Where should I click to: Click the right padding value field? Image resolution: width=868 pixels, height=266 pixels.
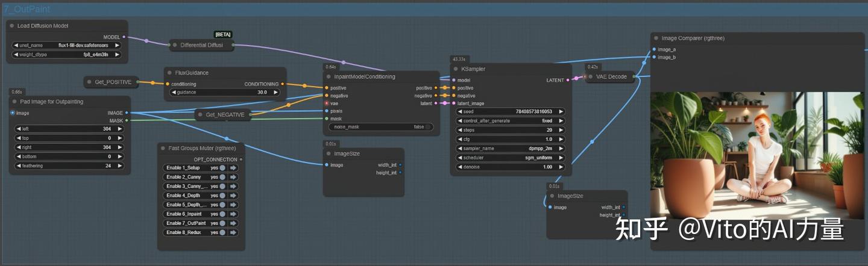click(x=68, y=147)
